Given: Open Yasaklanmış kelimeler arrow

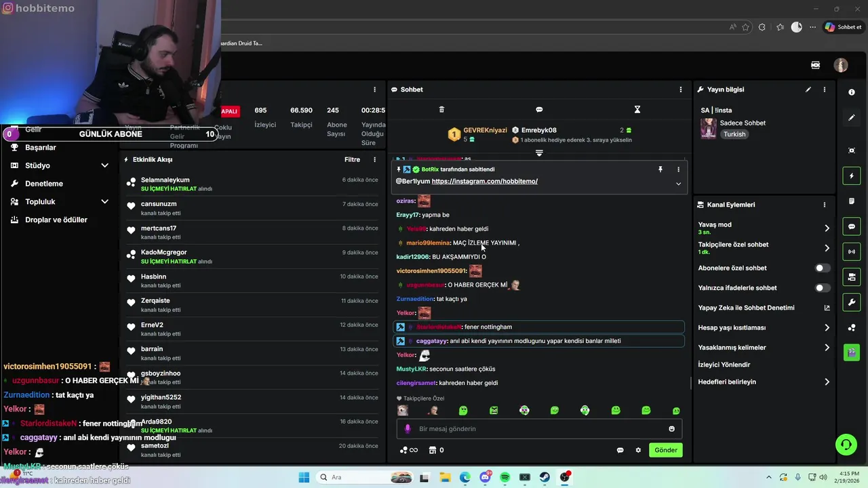Looking at the screenshot, I should click(827, 348).
